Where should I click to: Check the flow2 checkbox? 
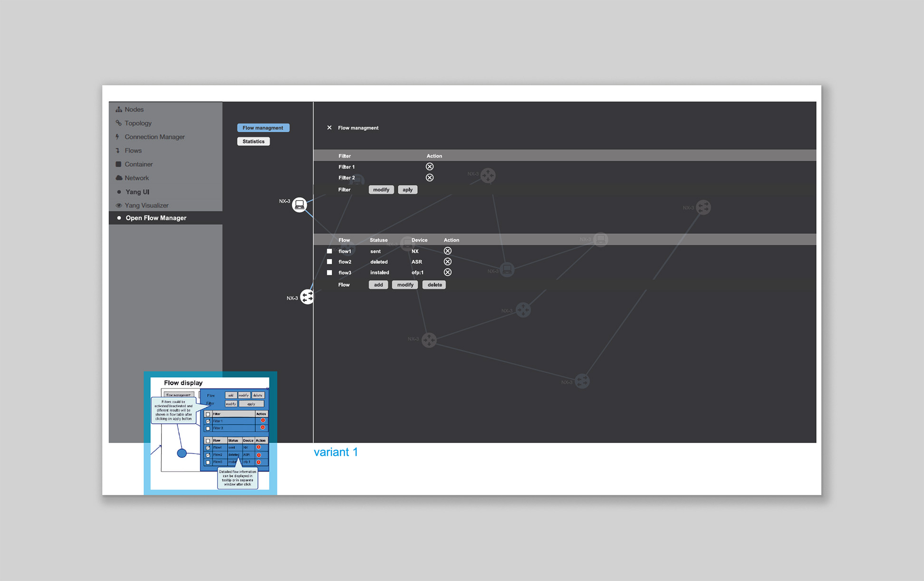click(x=329, y=261)
